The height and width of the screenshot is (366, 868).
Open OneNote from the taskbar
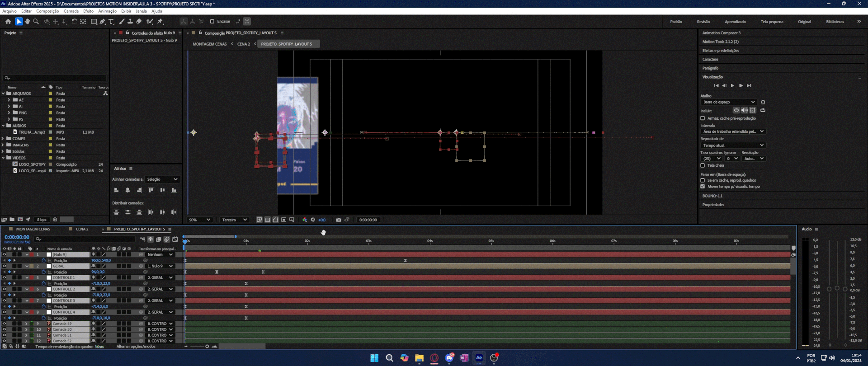pos(464,358)
